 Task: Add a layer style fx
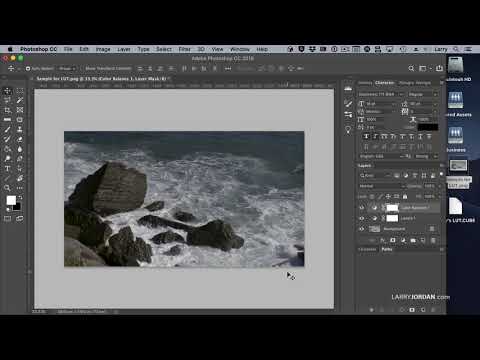point(383,240)
